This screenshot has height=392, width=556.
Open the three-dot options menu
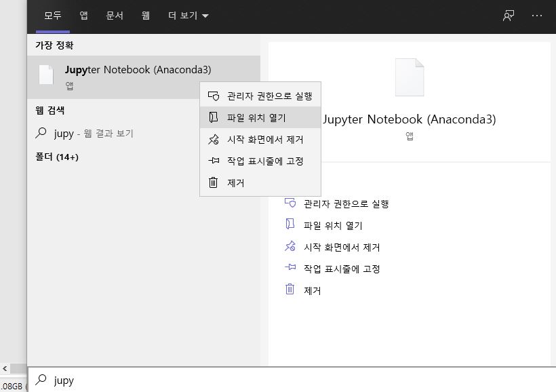(537, 16)
